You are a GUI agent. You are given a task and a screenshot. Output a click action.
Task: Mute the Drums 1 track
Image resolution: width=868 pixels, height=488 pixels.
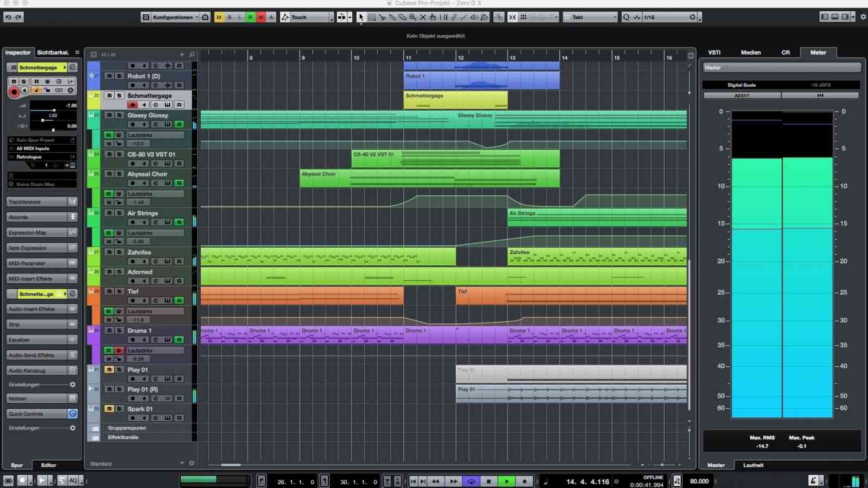108,330
